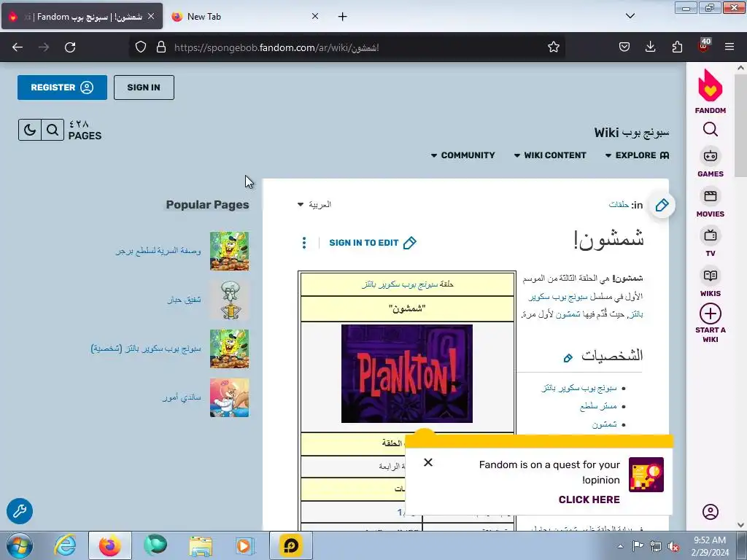The height and width of the screenshot is (560, 747).
Task: Go back to the previous page
Action: (x=18, y=47)
